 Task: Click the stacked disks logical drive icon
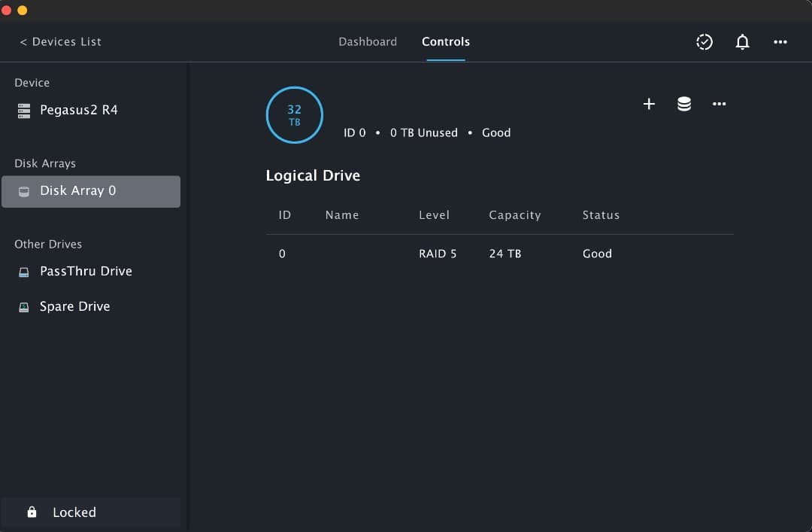point(683,104)
